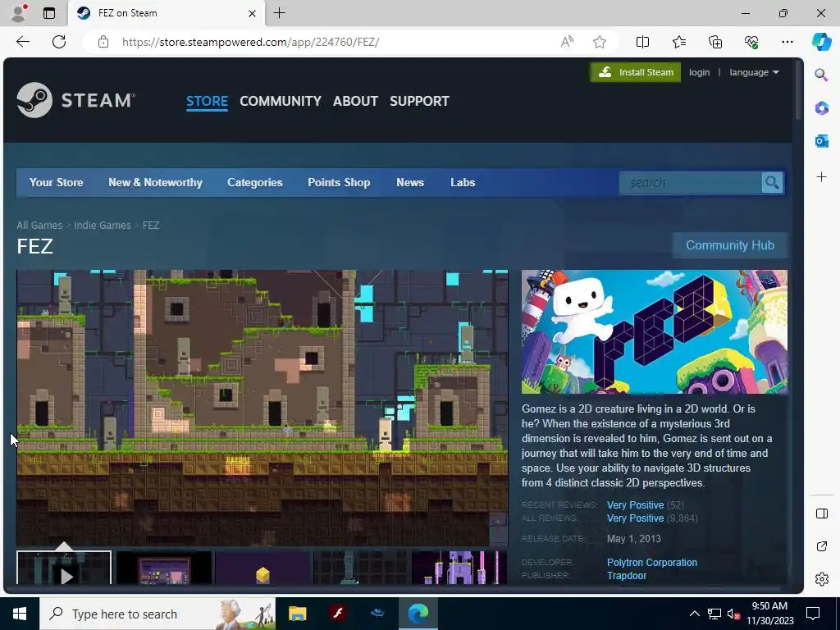Open a new browser tab
Viewport: 840px width, 630px height.
pos(279,13)
